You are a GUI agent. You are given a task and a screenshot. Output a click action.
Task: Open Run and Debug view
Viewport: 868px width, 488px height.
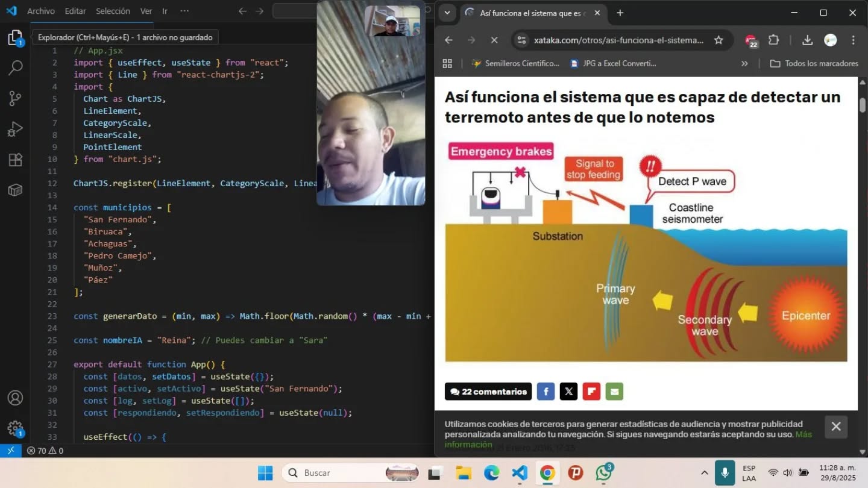(15, 129)
